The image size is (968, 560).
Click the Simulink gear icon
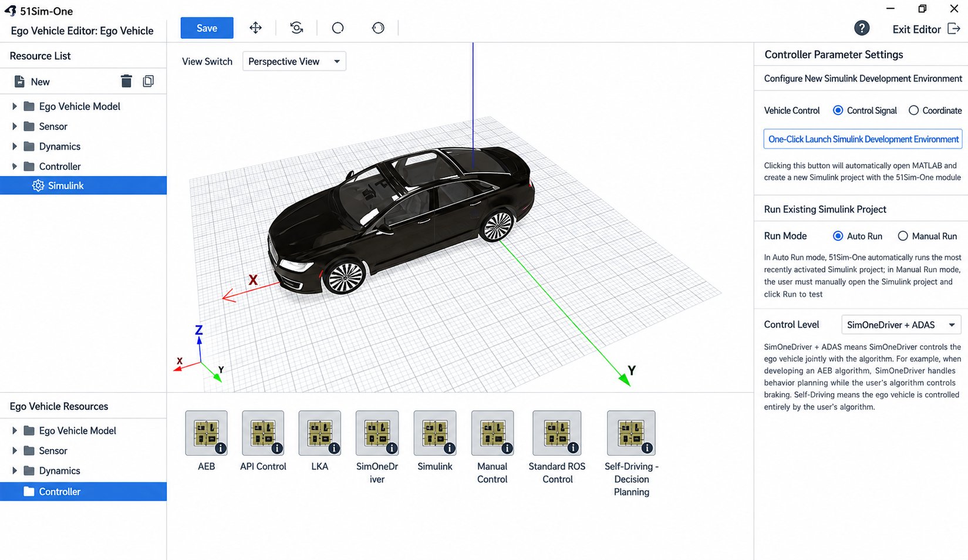coord(38,185)
